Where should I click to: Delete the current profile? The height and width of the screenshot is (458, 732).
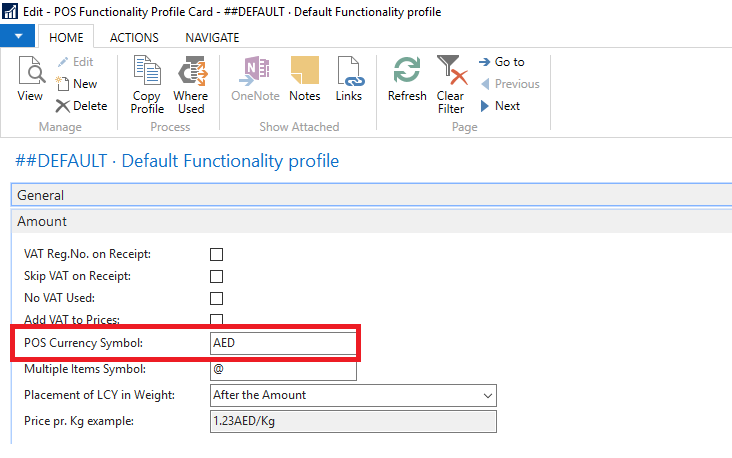tap(81, 106)
